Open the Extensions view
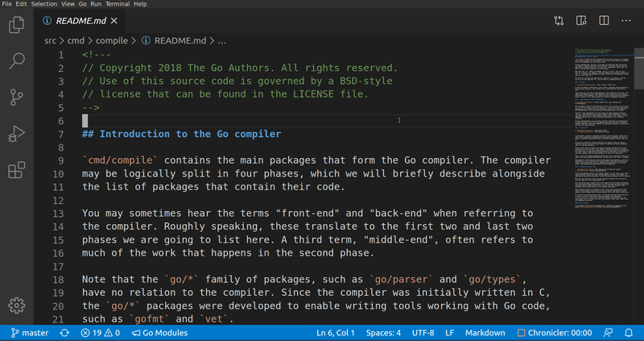This screenshot has height=341, width=644. click(x=16, y=170)
